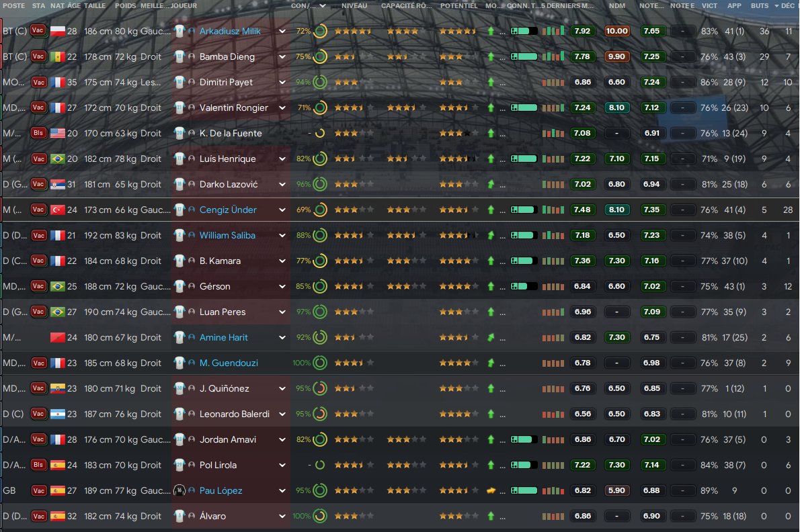Click the Senegal flag for Bamba Dieng

(x=58, y=56)
